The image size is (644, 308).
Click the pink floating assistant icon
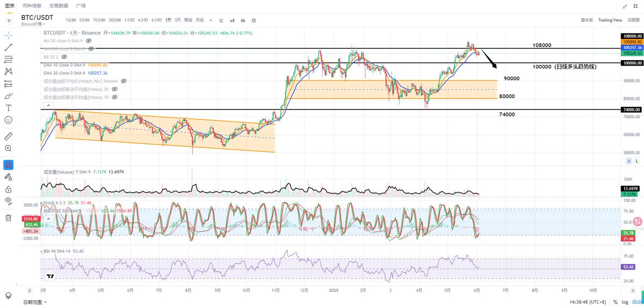(x=638, y=221)
